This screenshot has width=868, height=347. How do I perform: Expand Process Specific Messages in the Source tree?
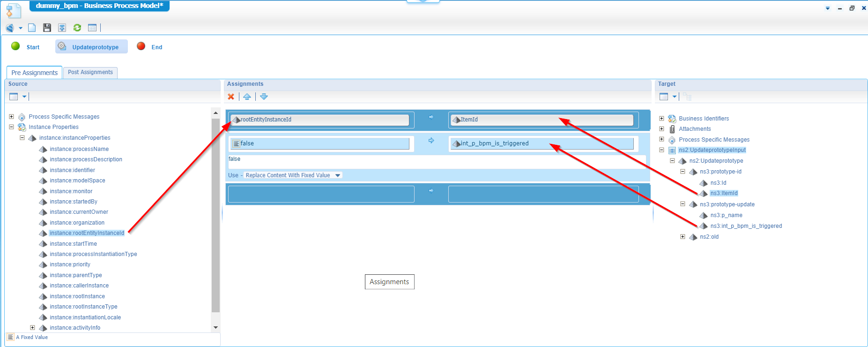coord(12,117)
